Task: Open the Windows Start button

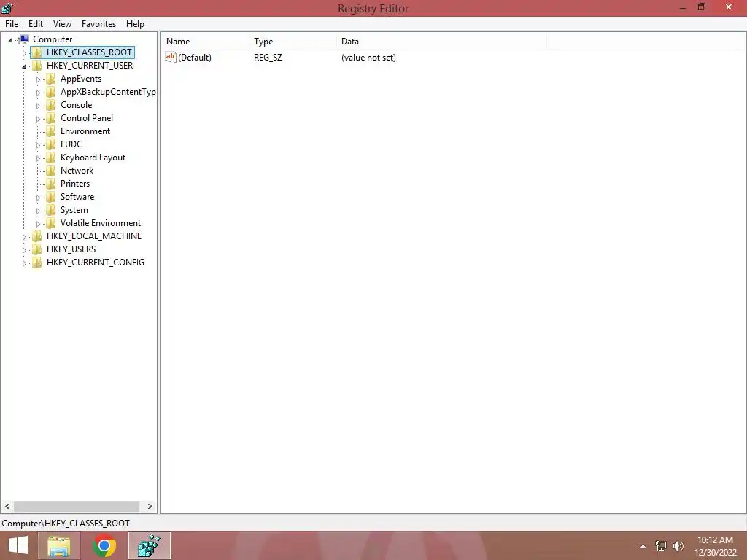Action: pos(18,545)
